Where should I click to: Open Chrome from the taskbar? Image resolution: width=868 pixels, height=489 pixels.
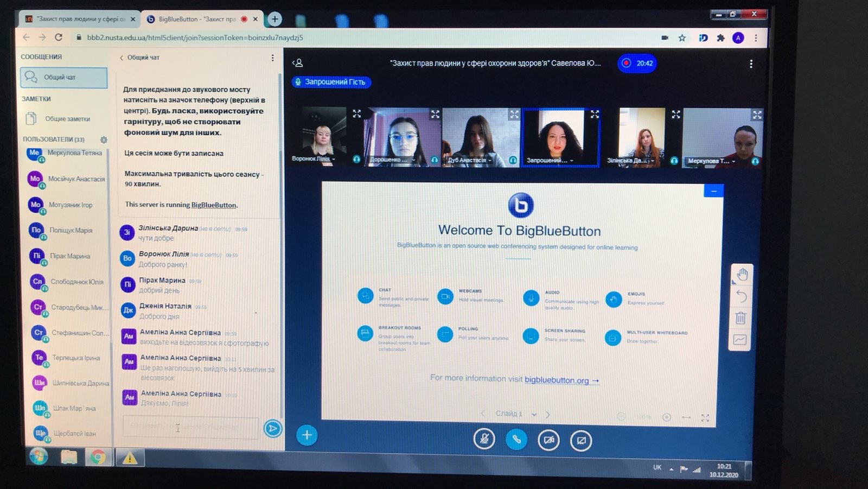[98, 458]
